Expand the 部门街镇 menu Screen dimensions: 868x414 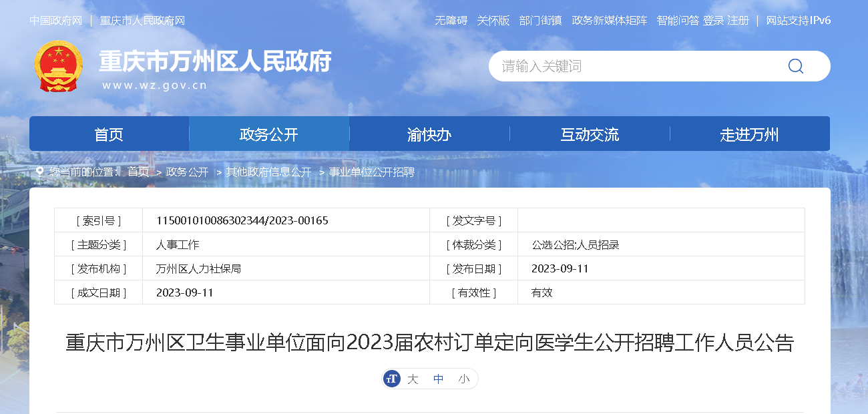540,21
